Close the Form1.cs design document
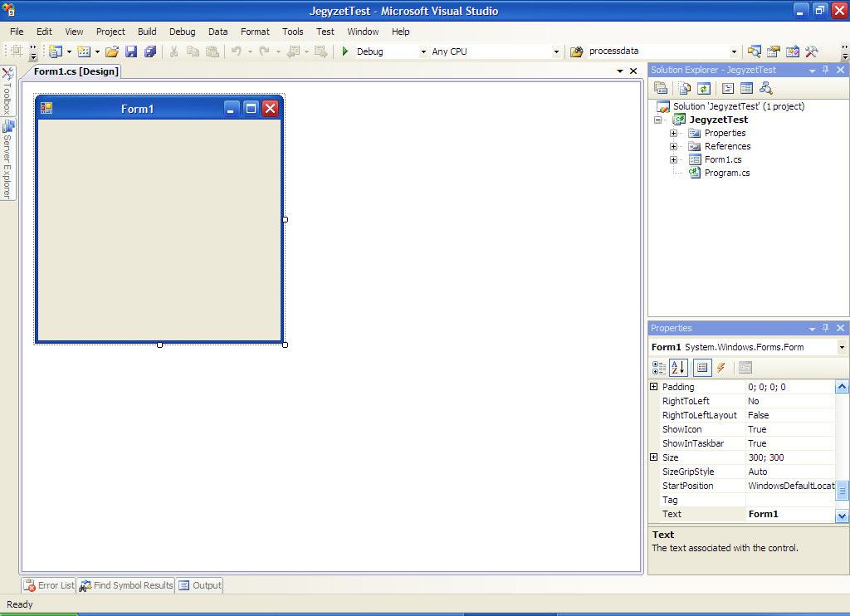850x616 pixels. [633, 71]
